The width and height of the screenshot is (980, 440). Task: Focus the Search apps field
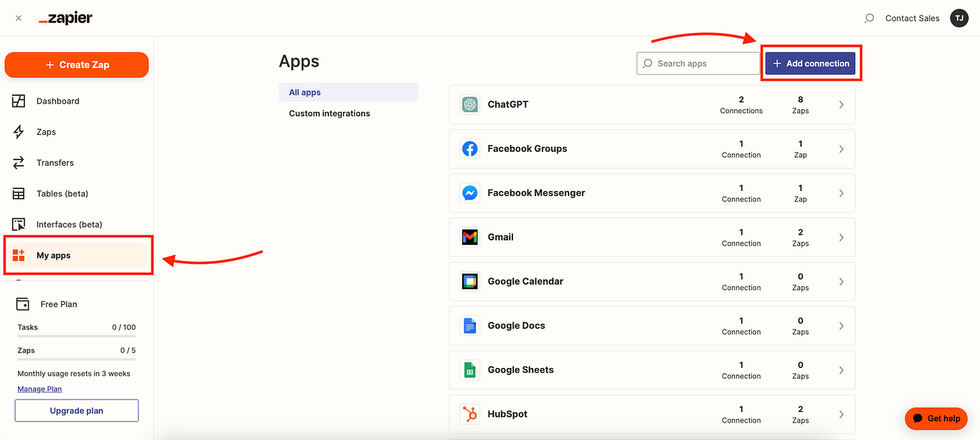pyautogui.click(x=697, y=63)
